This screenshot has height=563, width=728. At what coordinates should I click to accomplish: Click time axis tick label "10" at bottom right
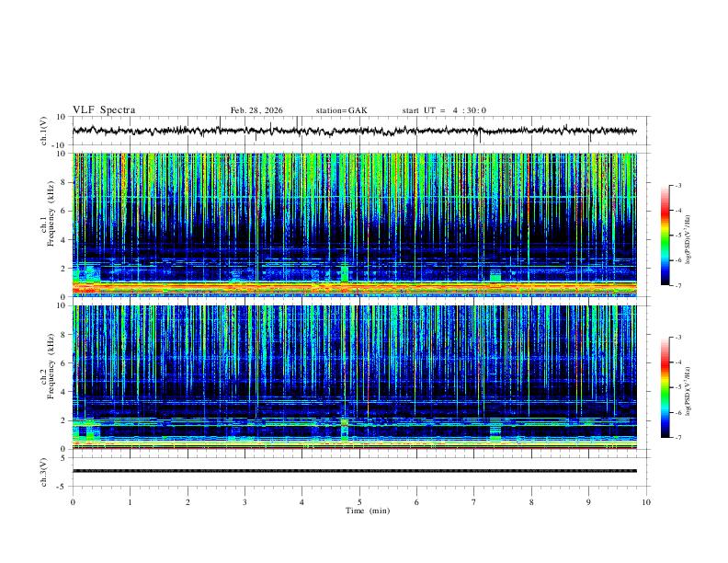(x=646, y=502)
